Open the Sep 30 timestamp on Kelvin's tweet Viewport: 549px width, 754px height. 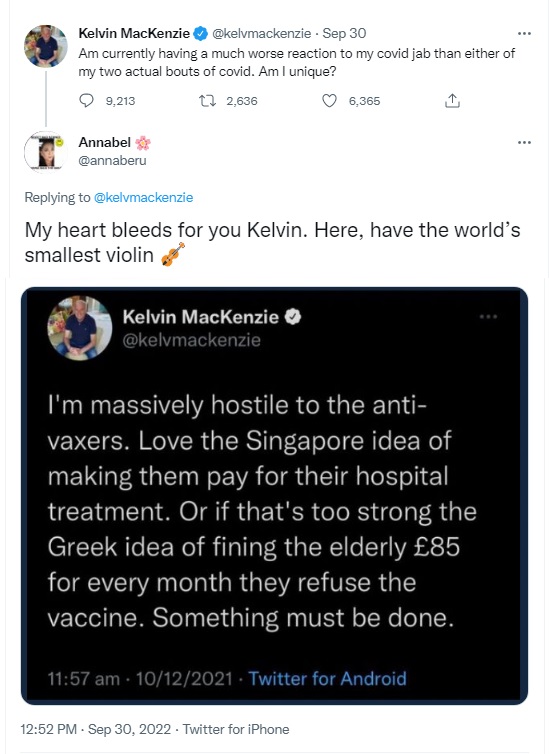click(344, 33)
